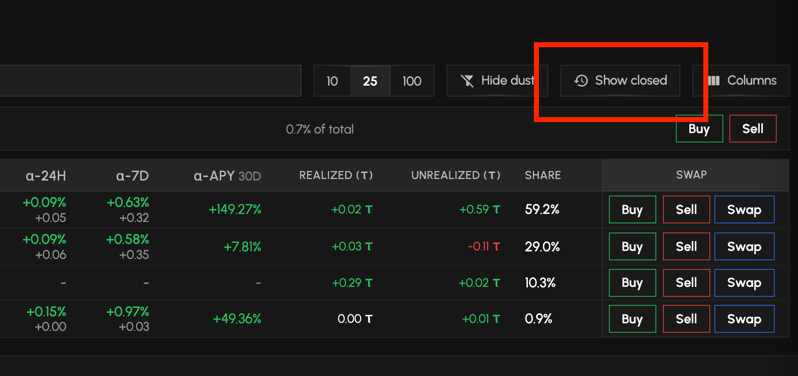
Task: Click the -0.11 τ unrealized value
Action: pos(484,247)
